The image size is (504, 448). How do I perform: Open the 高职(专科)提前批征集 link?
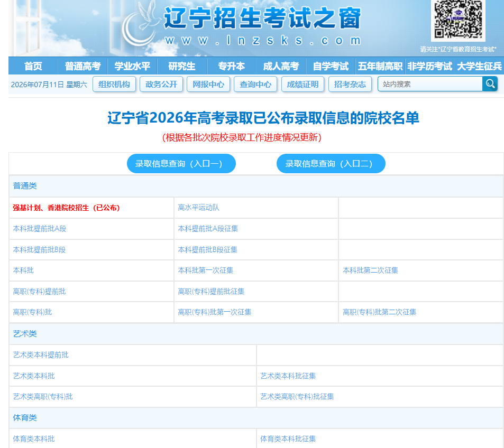[211, 291]
